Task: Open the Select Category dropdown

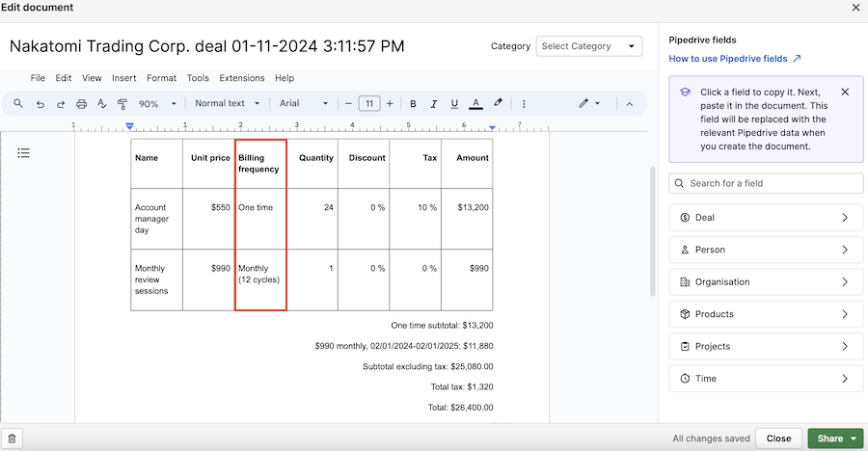Action: click(x=589, y=46)
